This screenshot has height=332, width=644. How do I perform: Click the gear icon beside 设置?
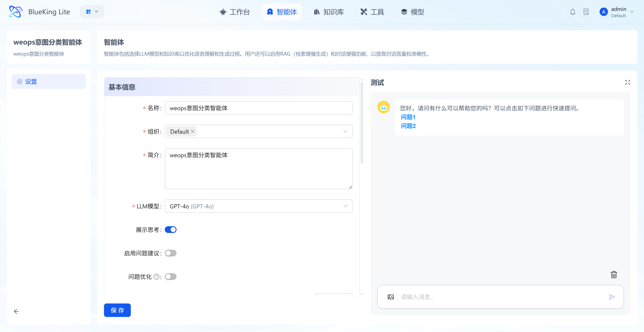point(19,81)
